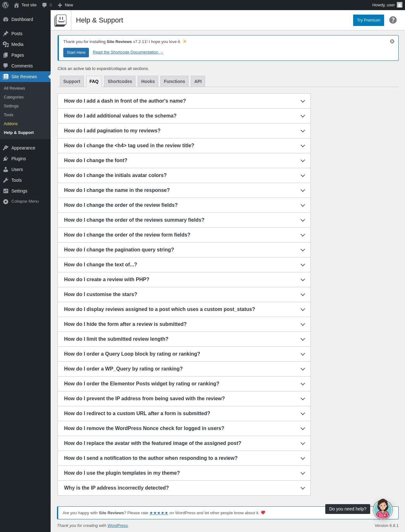Click the Collapse Menu arrow icon
Image resolution: width=405 pixels, height=532 pixels.
(x=6, y=201)
